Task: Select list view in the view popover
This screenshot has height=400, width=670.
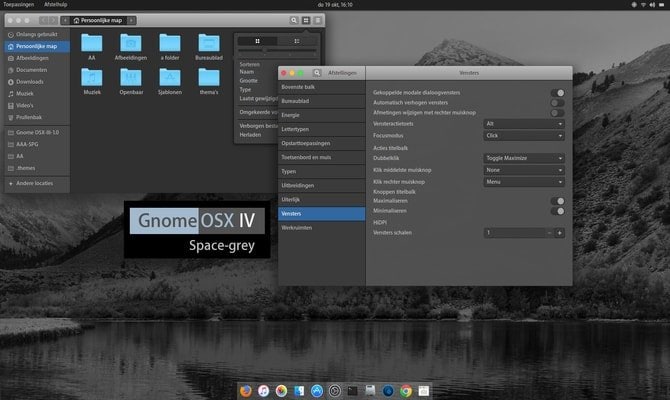Action: point(297,41)
